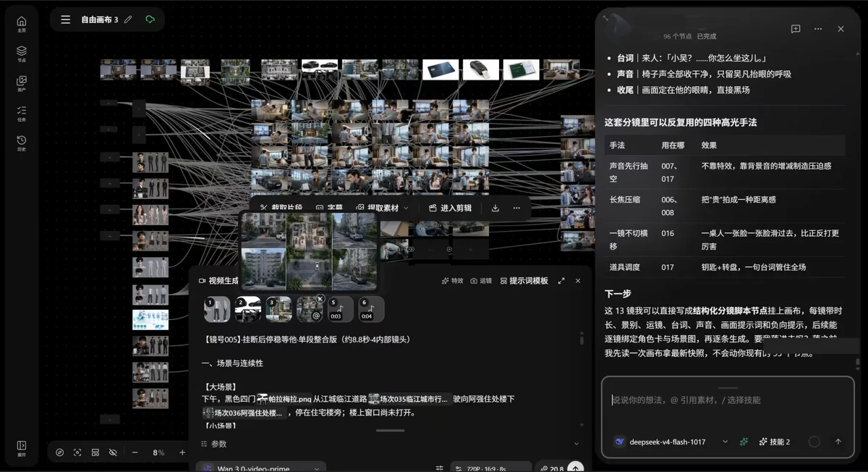Click the 声音先行抽空 table cell
The height and width of the screenshot is (472, 868).
tap(629, 172)
